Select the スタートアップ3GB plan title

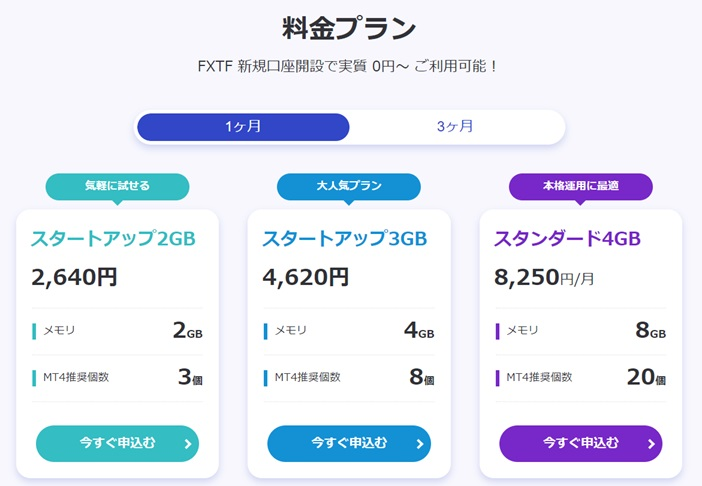[345, 239]
